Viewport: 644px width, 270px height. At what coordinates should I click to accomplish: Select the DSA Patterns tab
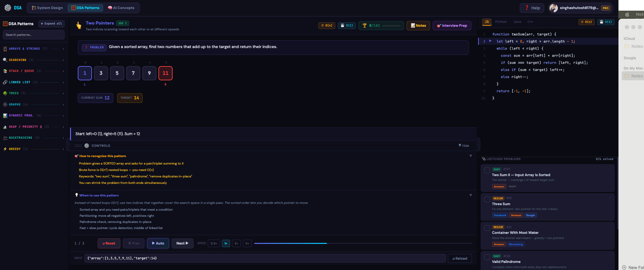[x=85, y=8]
